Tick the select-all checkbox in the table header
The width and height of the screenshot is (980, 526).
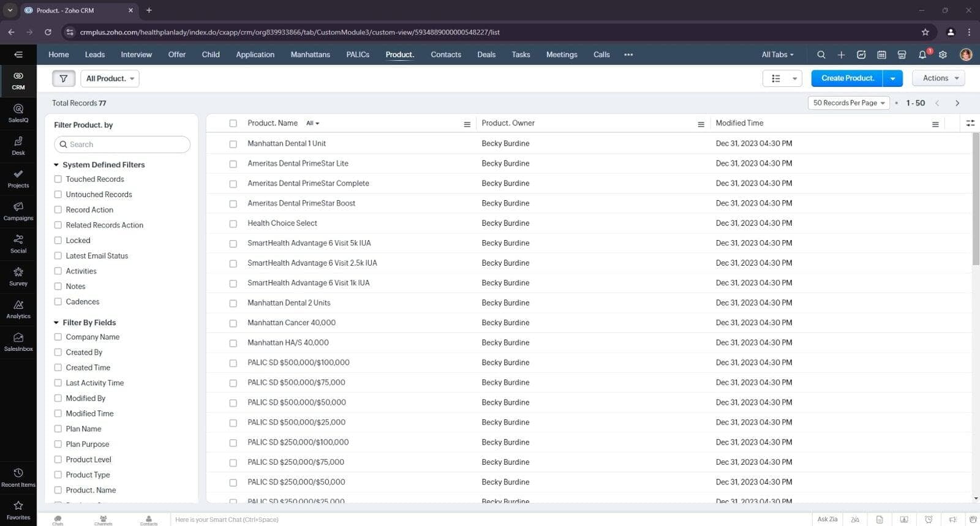233,124
